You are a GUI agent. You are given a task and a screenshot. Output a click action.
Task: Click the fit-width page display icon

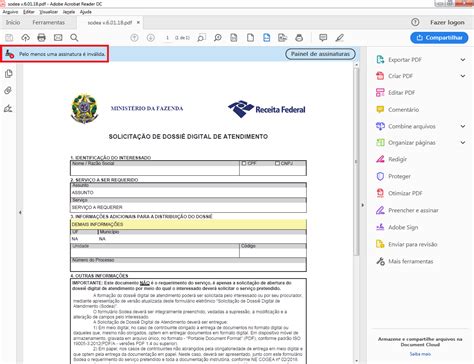pyautogui.click(x=266, y=38)
